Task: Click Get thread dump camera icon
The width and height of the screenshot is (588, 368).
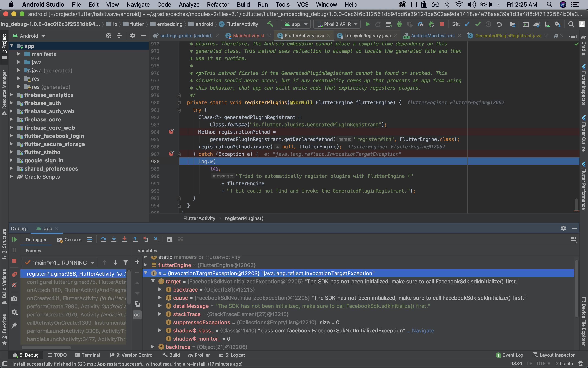Action: pyautogui.click(x=14, y=299)
